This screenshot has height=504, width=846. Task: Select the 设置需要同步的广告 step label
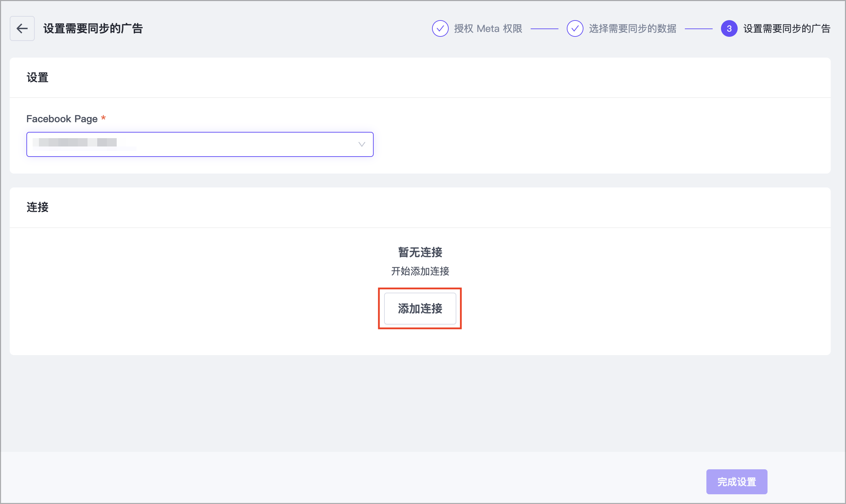click(x=787, y=28)
